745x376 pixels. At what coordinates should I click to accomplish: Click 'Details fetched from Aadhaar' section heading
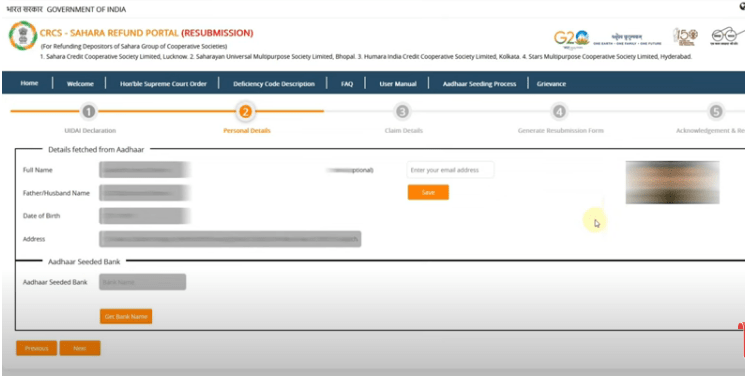pos(96,149)
